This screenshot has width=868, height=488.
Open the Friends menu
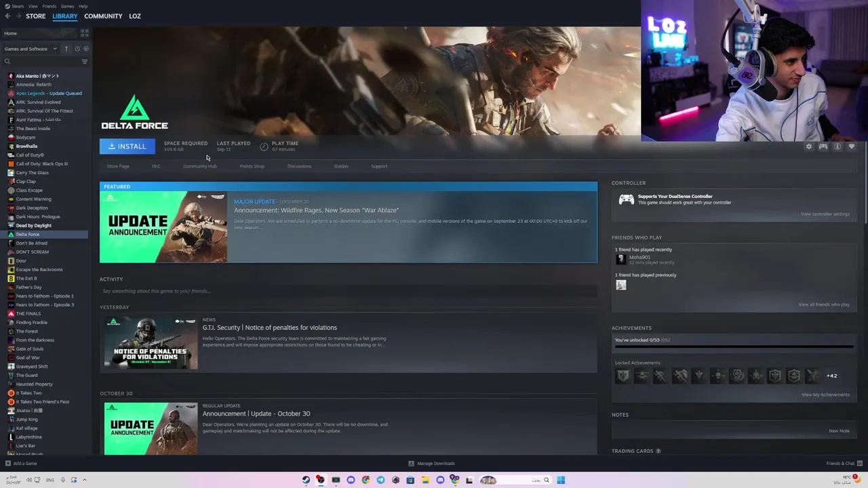(x=50, y=6)
